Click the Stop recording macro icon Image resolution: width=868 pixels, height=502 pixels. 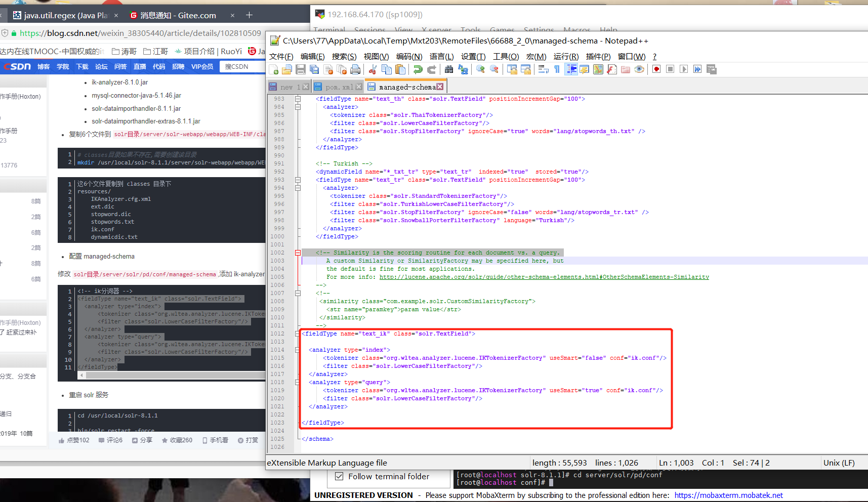[670, 69]
